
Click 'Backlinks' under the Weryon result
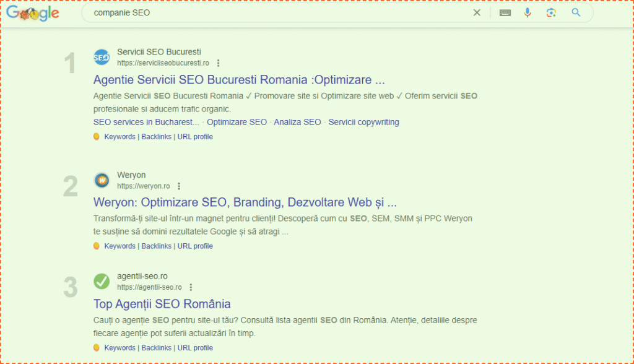(156, 246)
